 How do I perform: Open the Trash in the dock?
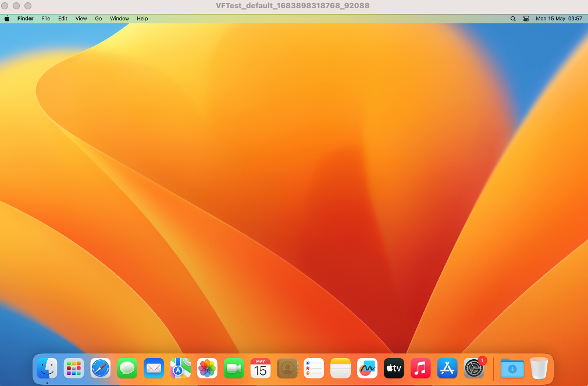click(539, 368)
